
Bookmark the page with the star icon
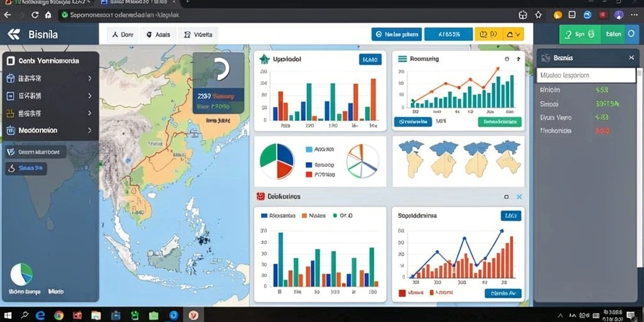(538, 15)
